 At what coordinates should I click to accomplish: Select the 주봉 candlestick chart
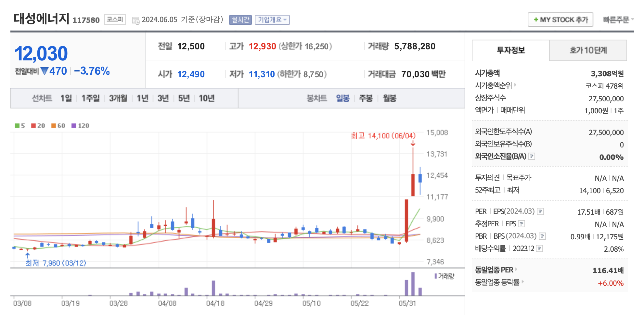click(x=366, y=98)
